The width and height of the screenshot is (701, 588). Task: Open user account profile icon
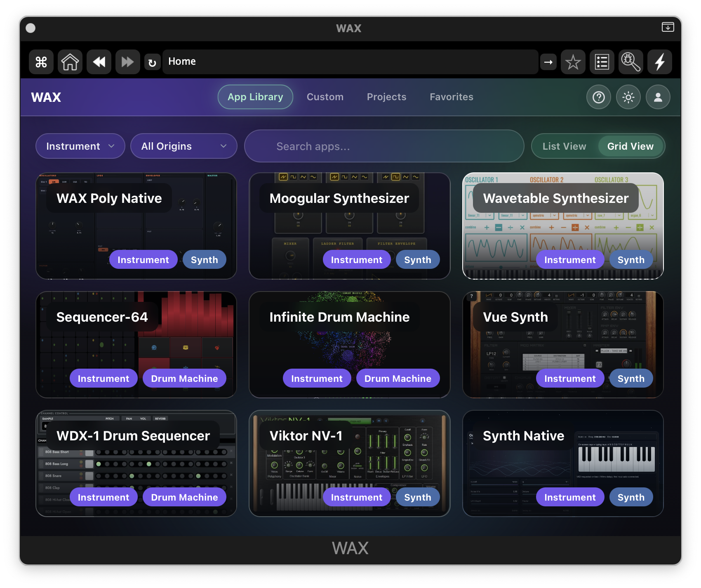point(658,97)
